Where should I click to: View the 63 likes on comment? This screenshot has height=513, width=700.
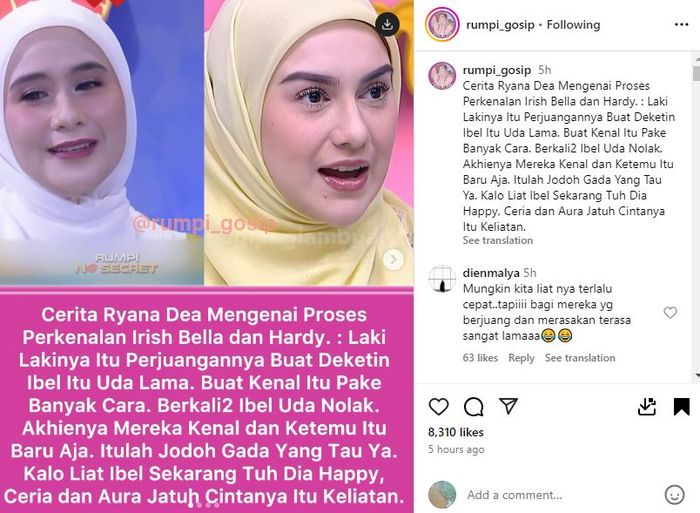pos(480,358)
